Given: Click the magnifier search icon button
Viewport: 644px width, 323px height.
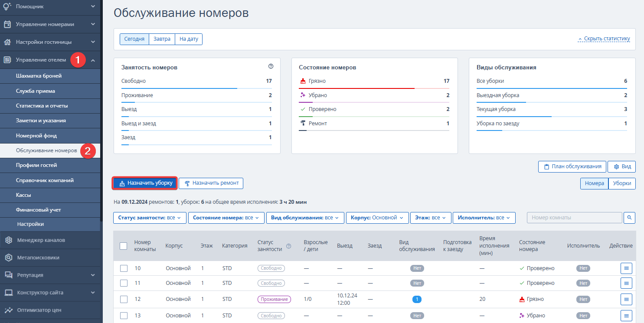Looking at the screenshot, I should point(629,218).
